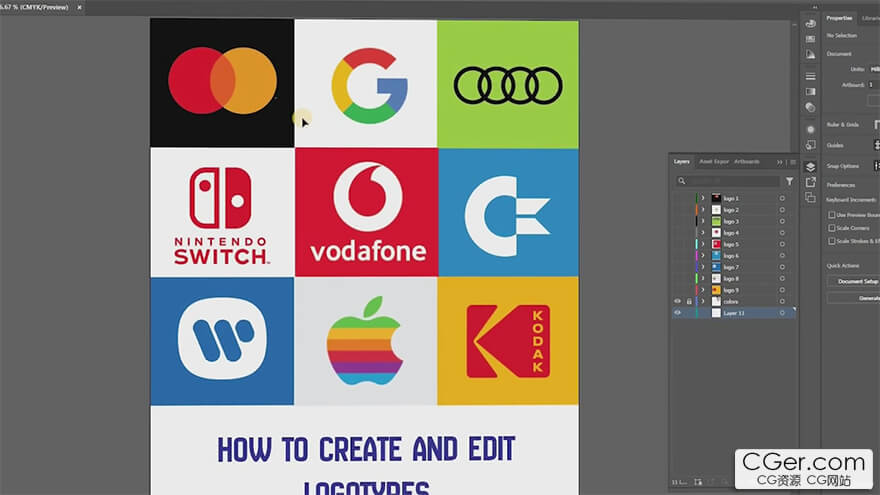Switch to the Asset Export tab
Screen dimensions: 880x495
click(714, 162)
